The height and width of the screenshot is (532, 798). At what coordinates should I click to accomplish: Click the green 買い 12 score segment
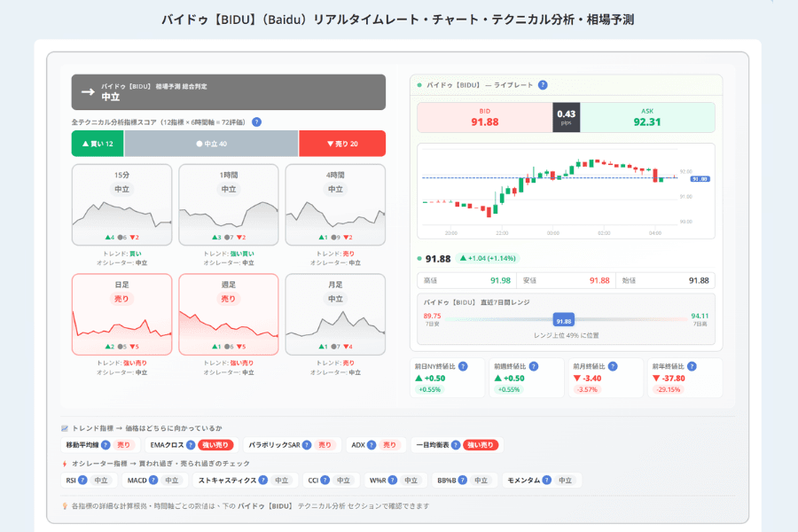(98, 144)
